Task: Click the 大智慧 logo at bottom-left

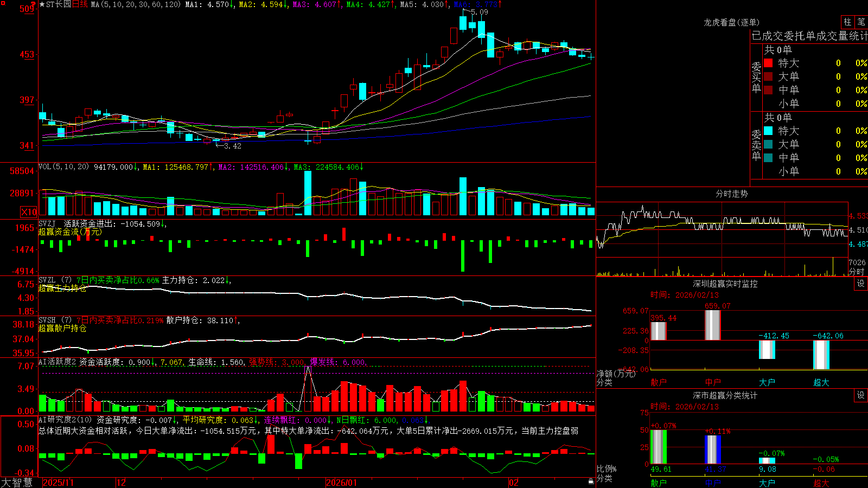Action: click(x=17, y=482)
